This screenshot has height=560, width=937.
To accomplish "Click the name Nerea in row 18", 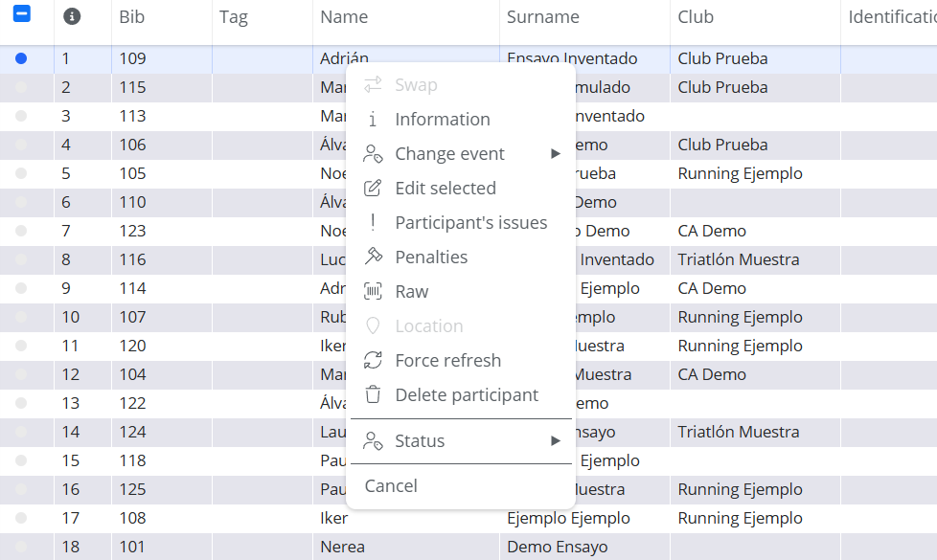I will [x=342, y=547].
